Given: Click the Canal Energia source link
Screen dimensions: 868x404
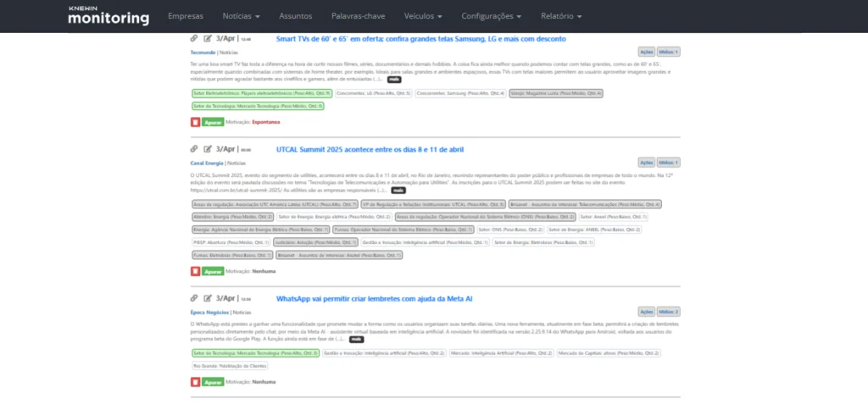Looking at the screenshot, I should pos(207,163).
